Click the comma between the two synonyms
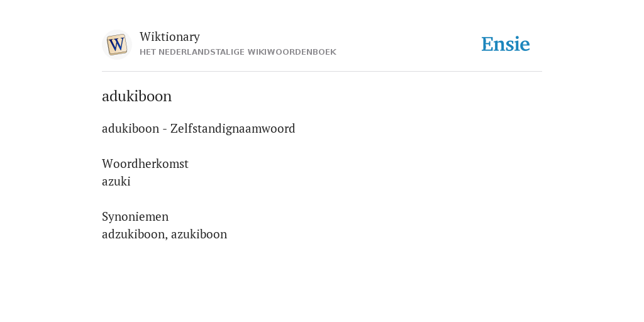 [x=166, y=238]
